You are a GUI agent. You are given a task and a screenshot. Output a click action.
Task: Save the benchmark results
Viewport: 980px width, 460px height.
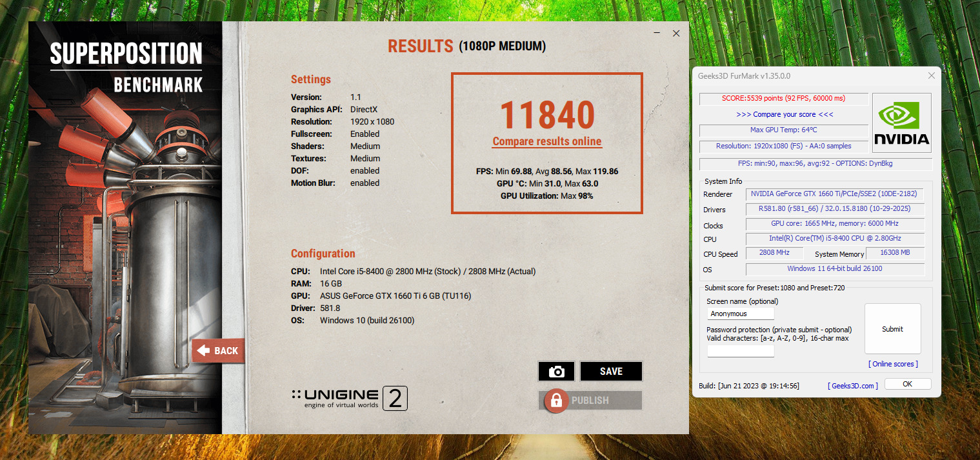[611, 372]
